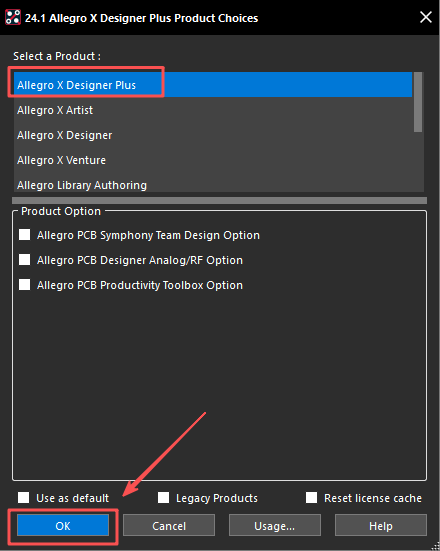Select Allegro Library Authoring entry
The image size is (440, 551).
point(213,184)
